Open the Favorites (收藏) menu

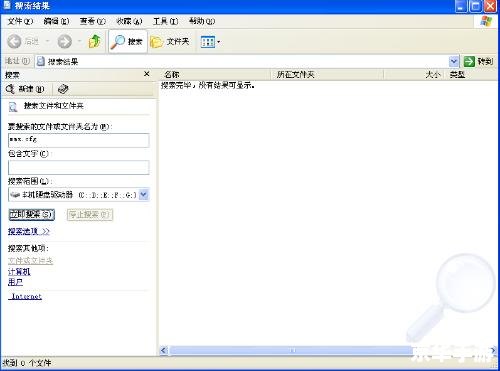coord(129,21)
